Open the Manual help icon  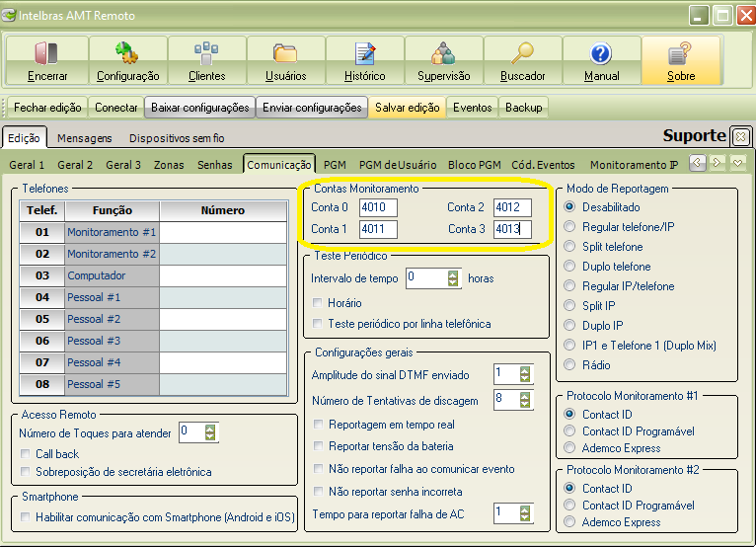tap(601, 53)
